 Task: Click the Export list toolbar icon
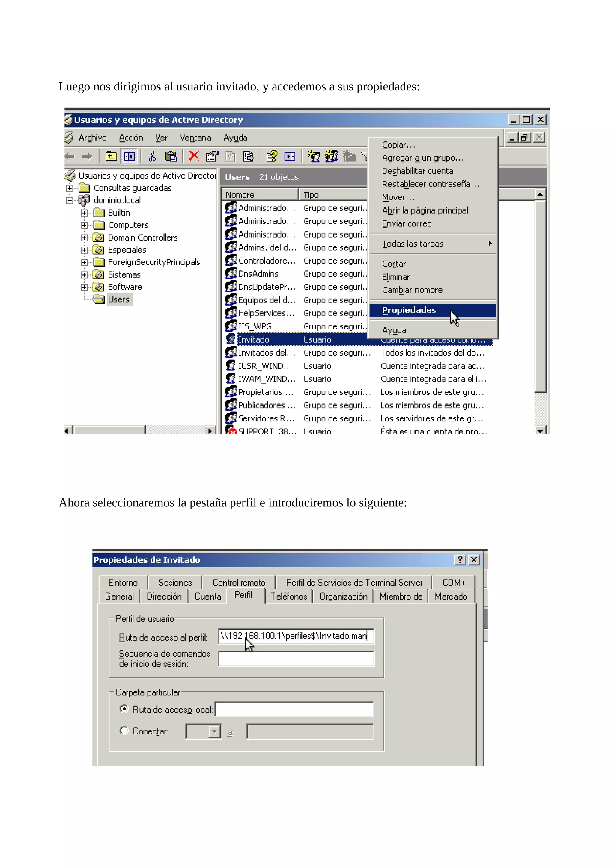tap(248, 156)
